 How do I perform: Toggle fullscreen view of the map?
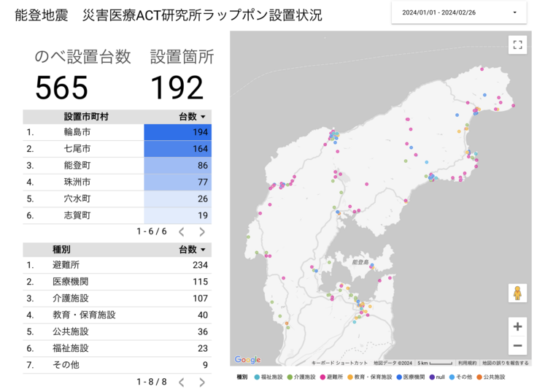[517, 45]
